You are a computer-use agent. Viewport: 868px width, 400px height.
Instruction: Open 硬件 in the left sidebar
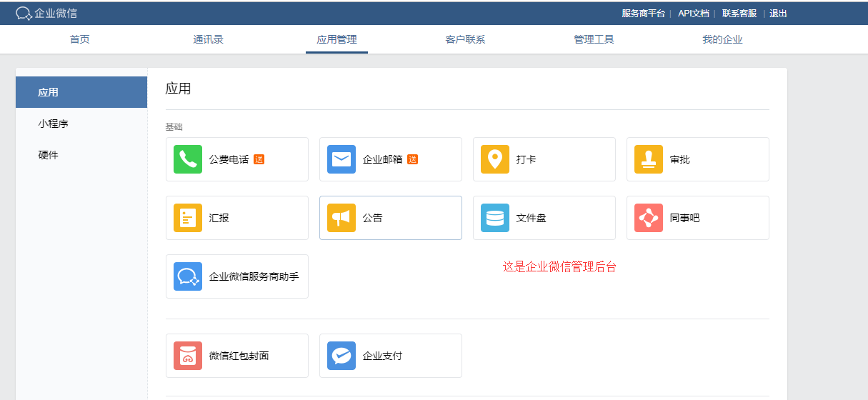click(x=81, y=155)
